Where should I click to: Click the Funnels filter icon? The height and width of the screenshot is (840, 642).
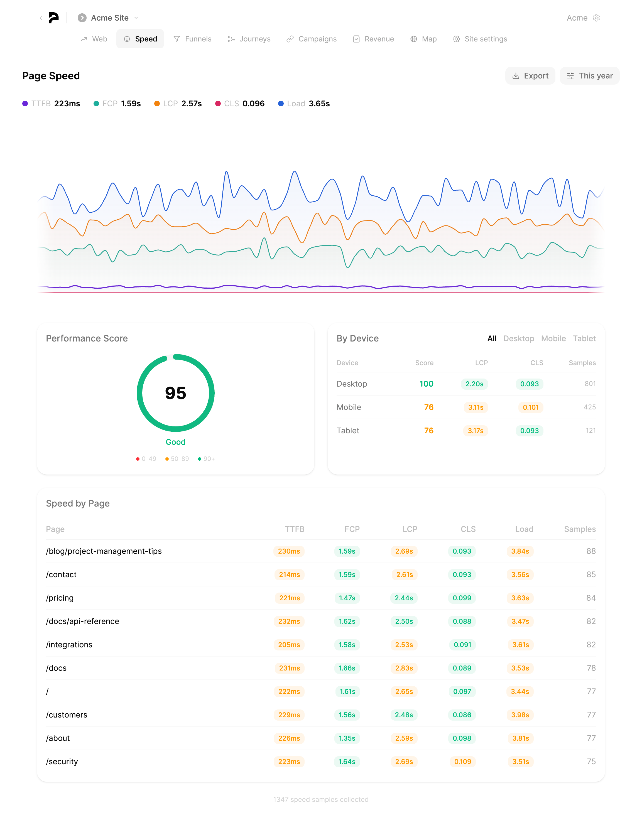coord(177,39)
